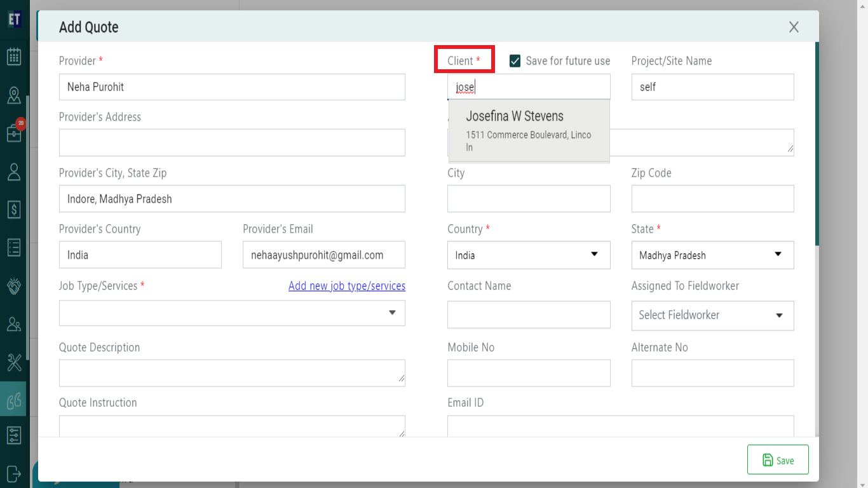Open the highlighted quotes icon in the sidebar
Image resolution: width=868 pixels, height=488 pixels.
tap(13, 399)
